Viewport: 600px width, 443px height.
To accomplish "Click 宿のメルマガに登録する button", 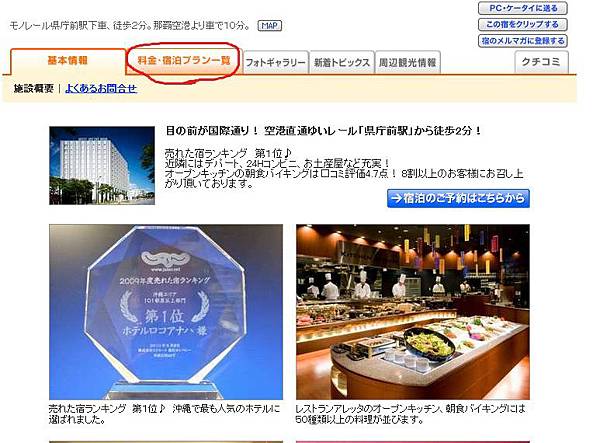I will point(523,41).
